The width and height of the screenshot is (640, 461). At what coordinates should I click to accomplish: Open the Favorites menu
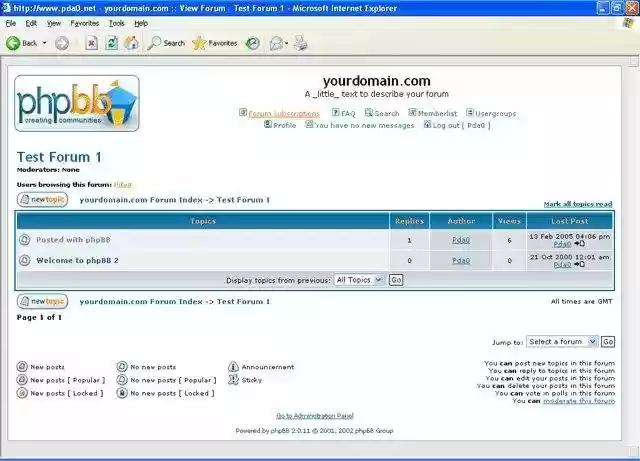[x=84, y=23]
